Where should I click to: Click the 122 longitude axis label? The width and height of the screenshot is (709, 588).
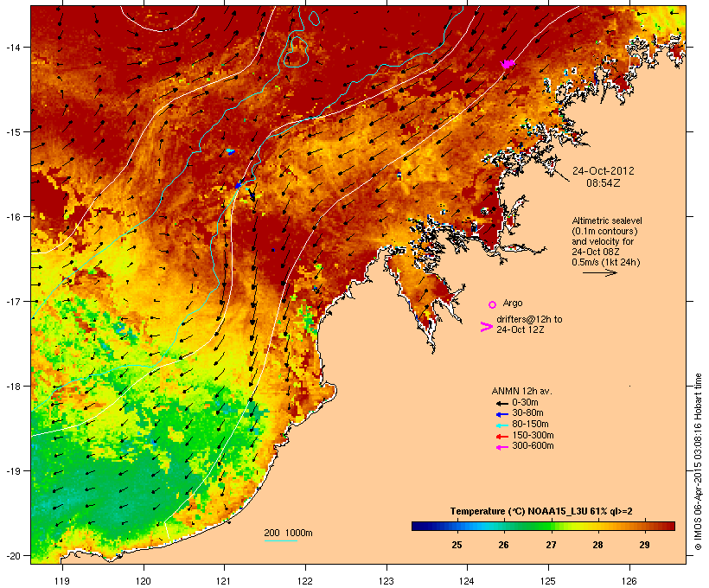pos(305,581)
